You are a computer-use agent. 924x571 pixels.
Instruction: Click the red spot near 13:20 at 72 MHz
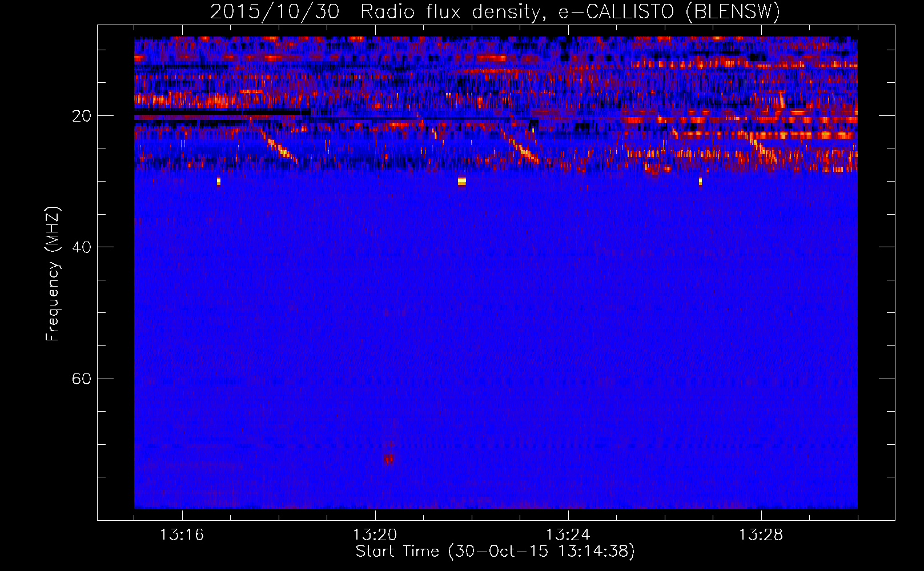(x=389, y=459)
